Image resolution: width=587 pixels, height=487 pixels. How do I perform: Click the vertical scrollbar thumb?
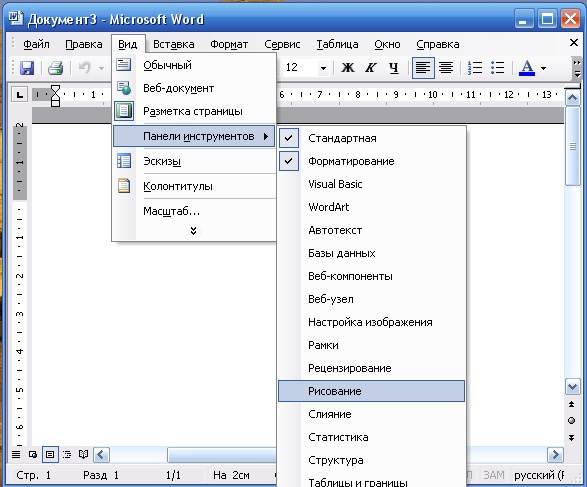tap(572, 146)
